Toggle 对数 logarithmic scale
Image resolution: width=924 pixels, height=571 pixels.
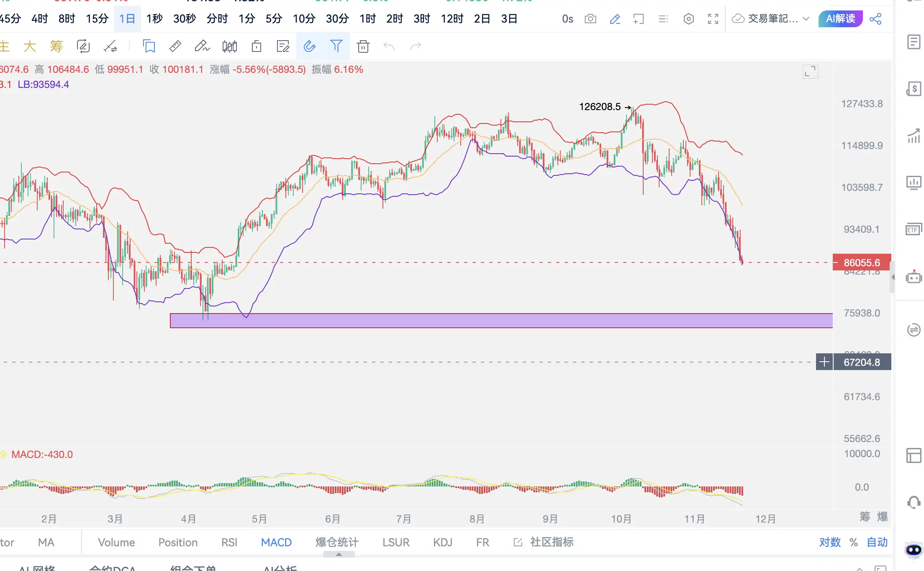coord(829,542)
